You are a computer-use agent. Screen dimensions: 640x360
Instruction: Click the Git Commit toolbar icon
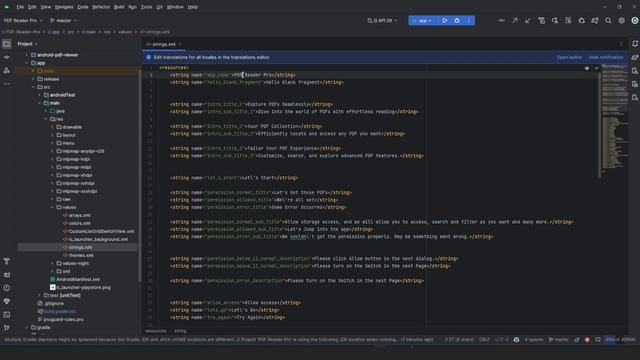click(x=501, y=20)
